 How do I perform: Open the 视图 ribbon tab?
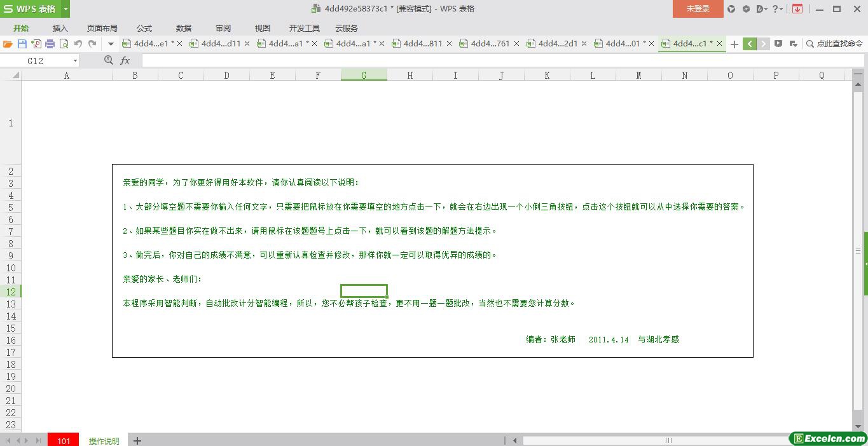point(263,28)
